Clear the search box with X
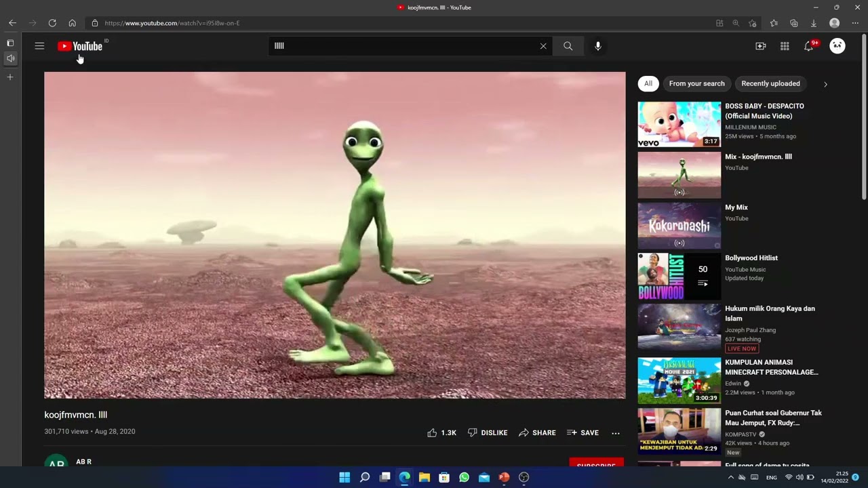The height and width of the screenshot is (488, 868). (543, 46)
